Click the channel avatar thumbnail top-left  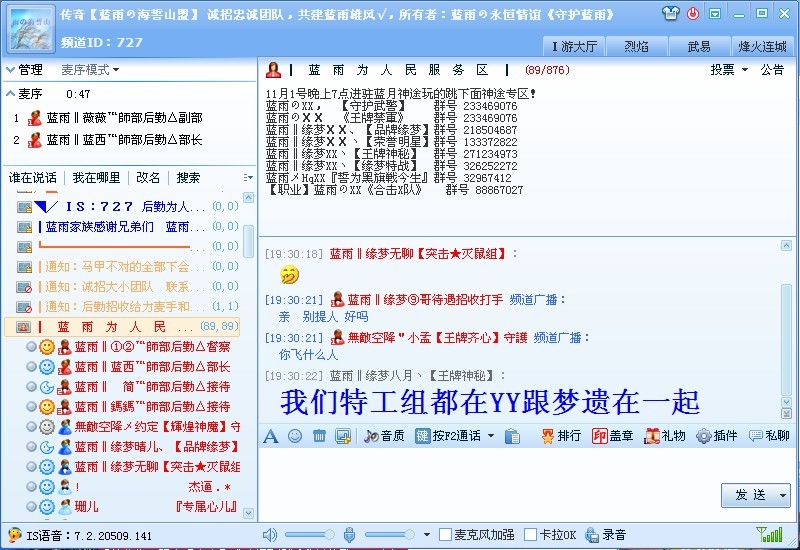31,29
